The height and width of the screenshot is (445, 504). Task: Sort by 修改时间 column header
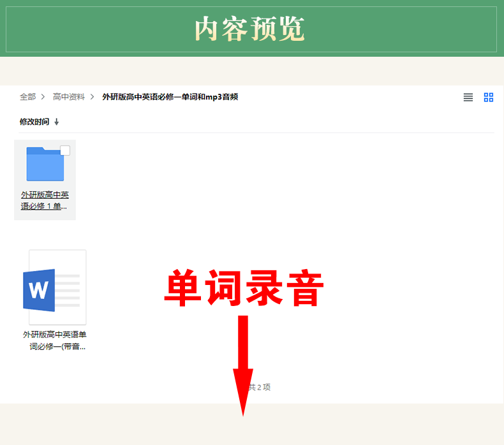[34, 122]
